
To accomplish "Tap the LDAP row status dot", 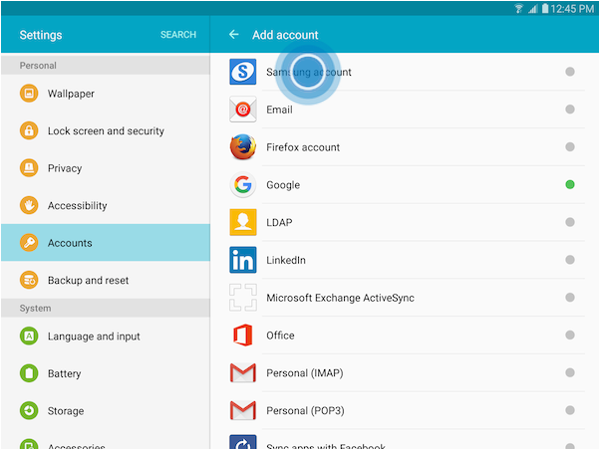I will tap(570, 222).
